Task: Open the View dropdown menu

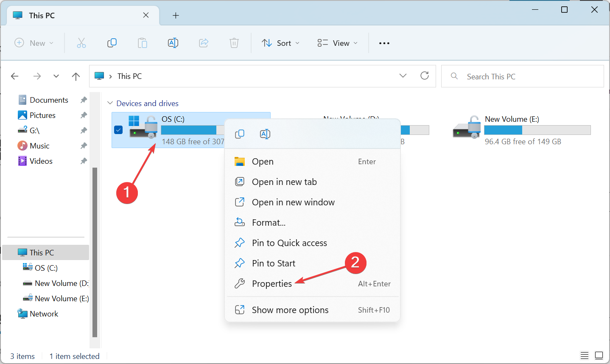Action: (x=338, y=43)
